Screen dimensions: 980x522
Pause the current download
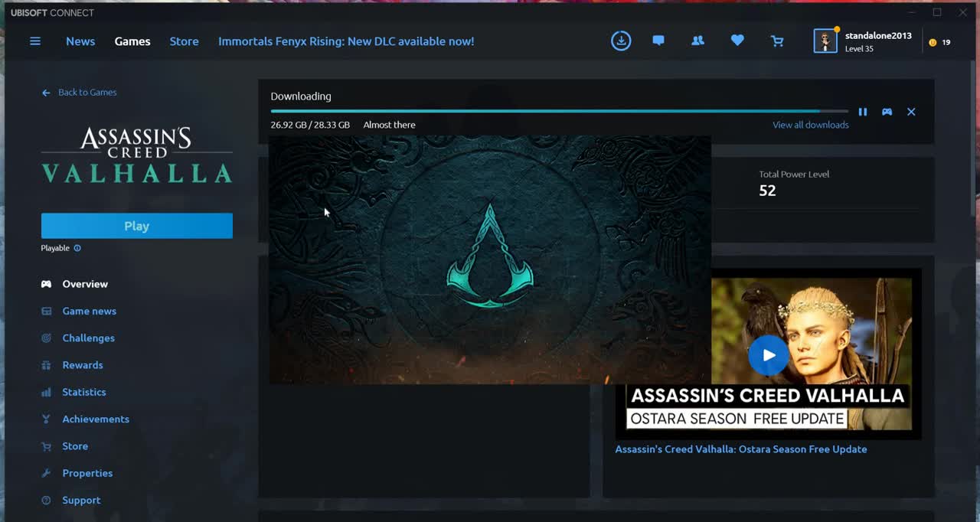tap(863, 112)
